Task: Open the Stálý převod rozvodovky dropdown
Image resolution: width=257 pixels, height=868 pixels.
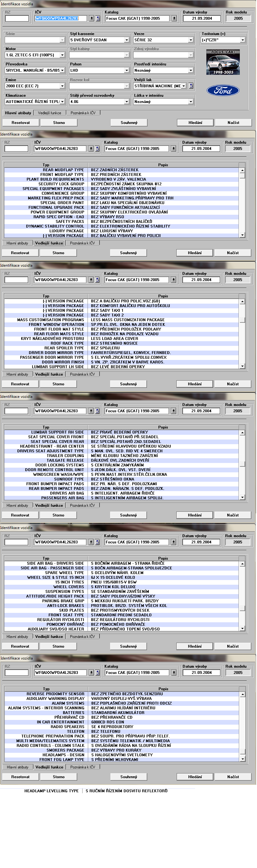Action: [x=127, y=101]
